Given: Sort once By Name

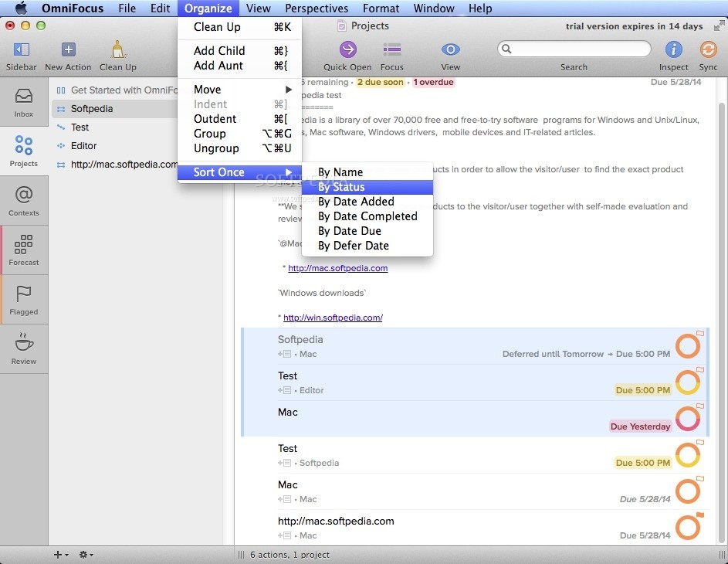Looking at the screenshot, I should point(367,172).
